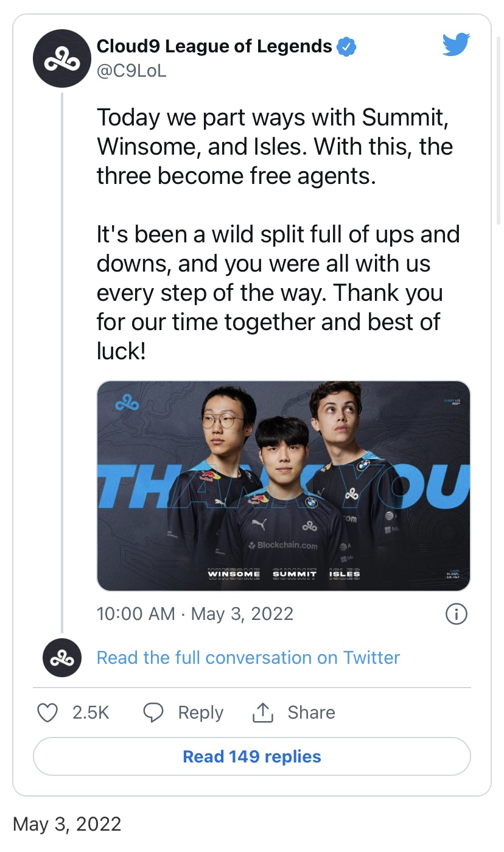Image resolution: width=504 pixels, height=852 pixels.
Task: Click the tweet text about parting ways
Action: 274,146
